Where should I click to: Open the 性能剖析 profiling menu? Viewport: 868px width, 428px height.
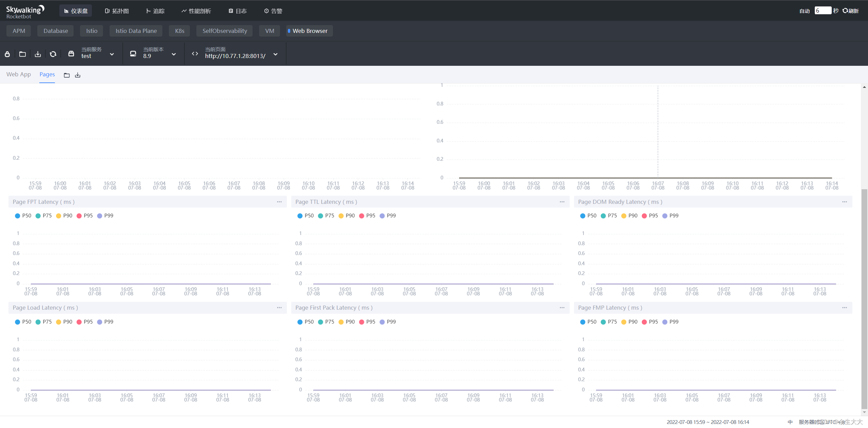196,11
